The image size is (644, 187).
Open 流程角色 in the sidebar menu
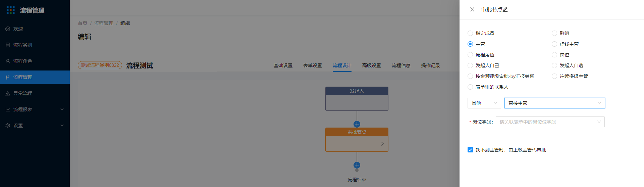click(x=35, y=61)
